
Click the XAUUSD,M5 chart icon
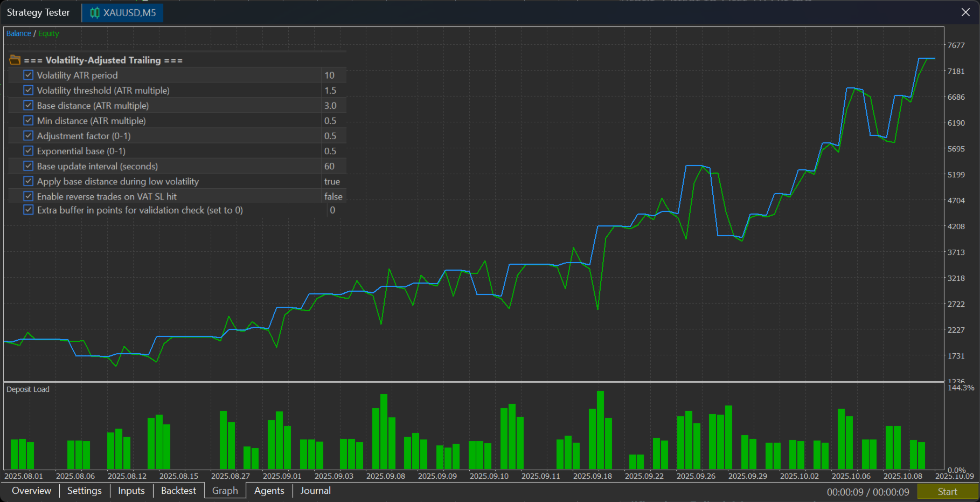click(95, 13)
